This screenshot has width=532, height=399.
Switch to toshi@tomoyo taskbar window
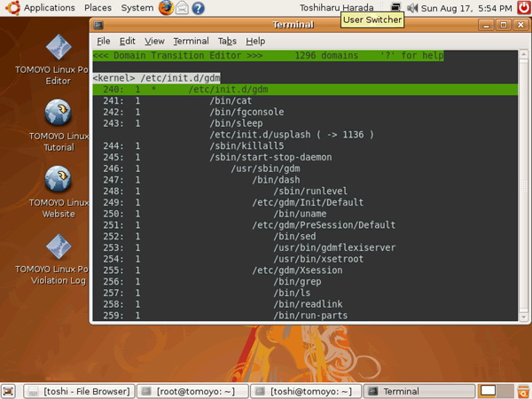point(306,391)
